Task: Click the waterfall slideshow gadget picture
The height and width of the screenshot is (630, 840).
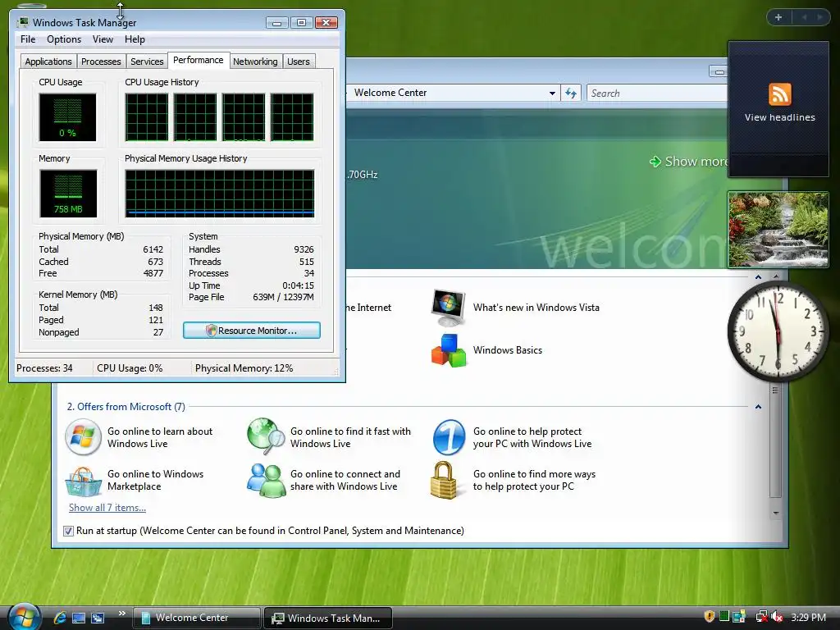Action: [x=778, y=230]
